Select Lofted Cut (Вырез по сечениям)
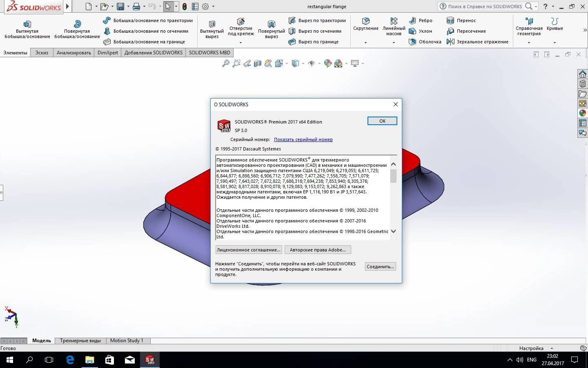Viewport: 588px width, 368px height. [315, 31]
